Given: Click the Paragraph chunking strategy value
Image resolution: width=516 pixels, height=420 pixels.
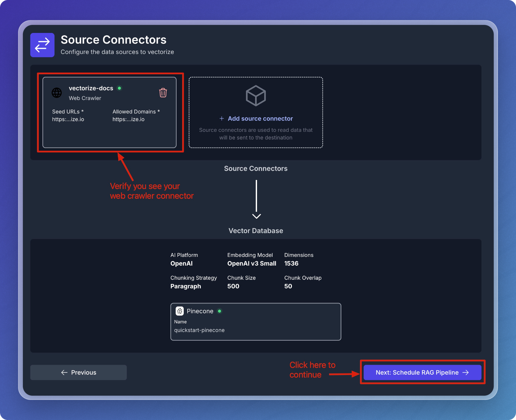Looking at the screenshot, I should click(186, 286).
